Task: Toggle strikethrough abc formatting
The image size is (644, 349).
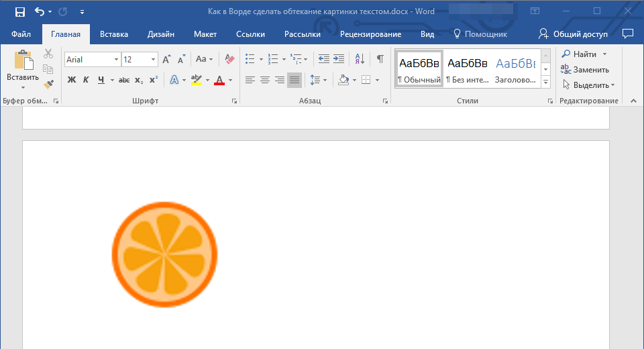Action: 124,80
